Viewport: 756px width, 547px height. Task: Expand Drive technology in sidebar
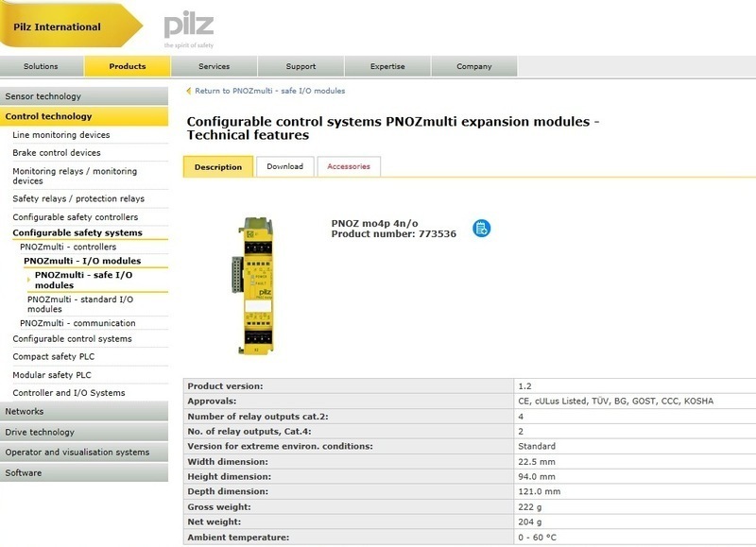[x=40, y=432]
